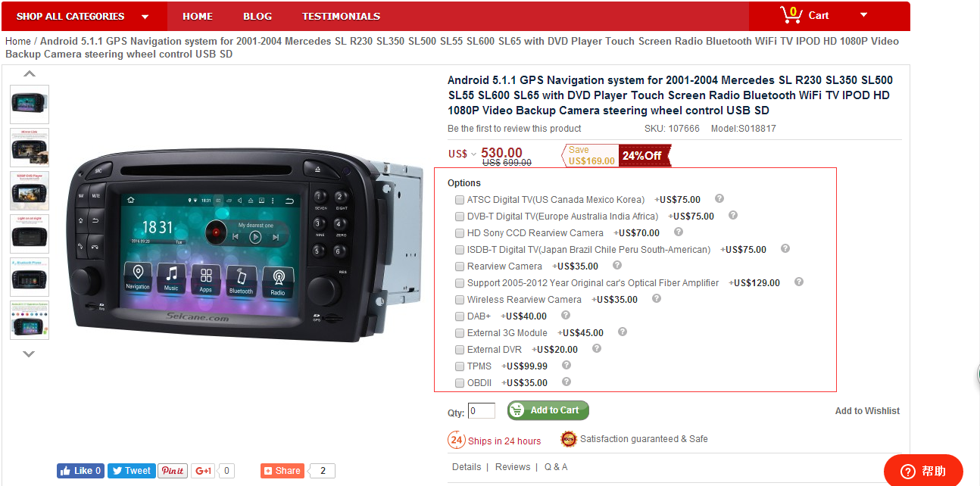Open the red help chat bubble
980x486 pixels.
923,471
